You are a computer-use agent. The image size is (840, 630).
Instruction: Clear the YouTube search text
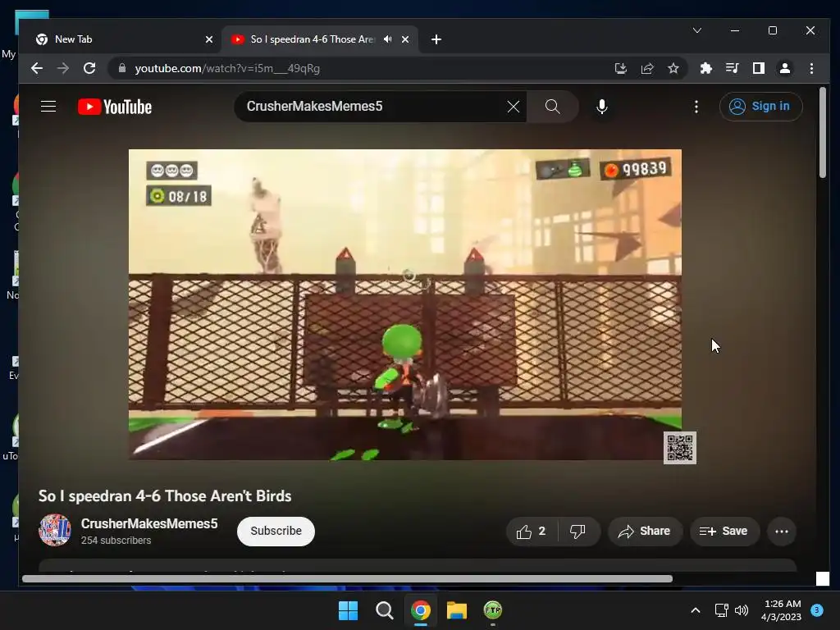pos(514,107)
